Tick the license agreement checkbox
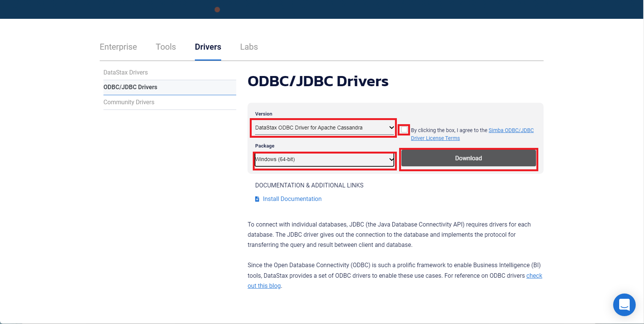Screen dimensions: 644x324 click(404, 130)
